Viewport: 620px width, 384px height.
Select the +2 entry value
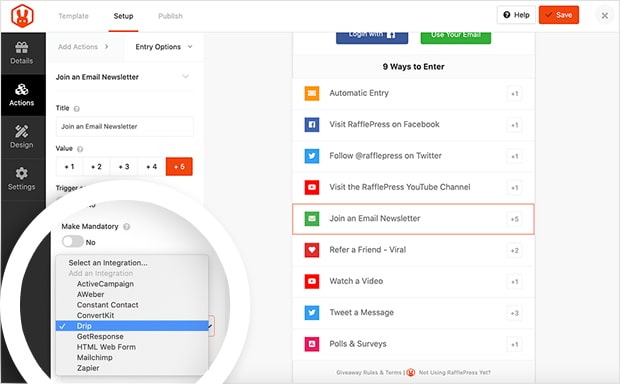click(96, 166)
